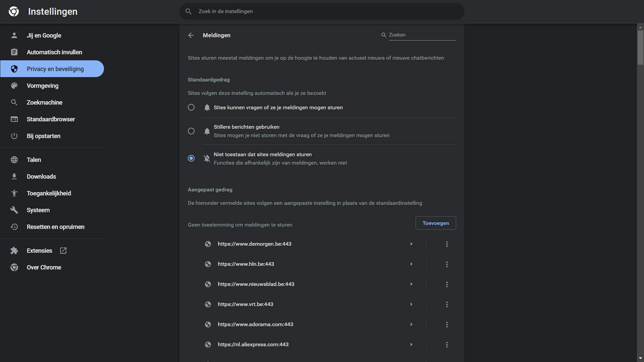Click the Toevoegen button

[435, 223]
